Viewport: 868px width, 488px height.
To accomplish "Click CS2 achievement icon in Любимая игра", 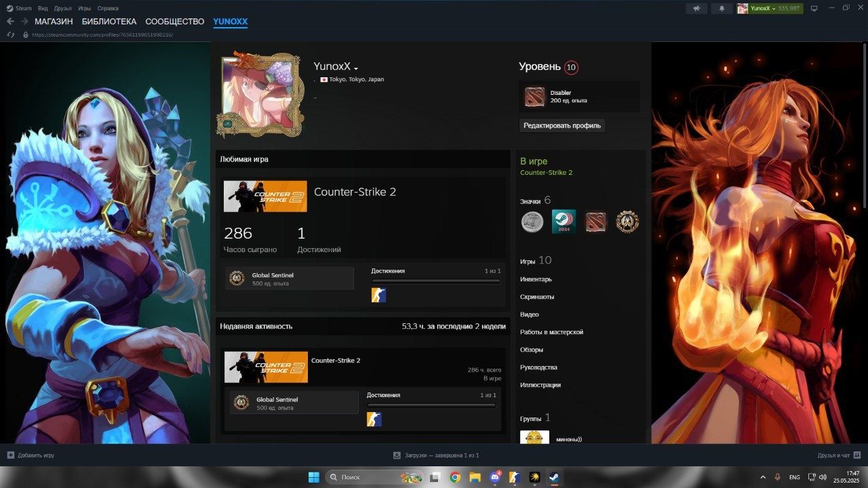I will pos(378,295).
